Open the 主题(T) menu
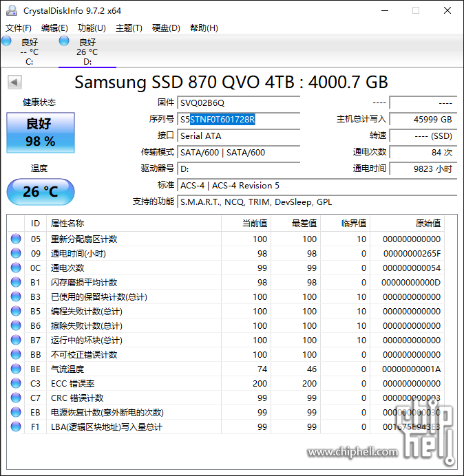The height and width of the screenshot is (476, 464). click(129, 28)
